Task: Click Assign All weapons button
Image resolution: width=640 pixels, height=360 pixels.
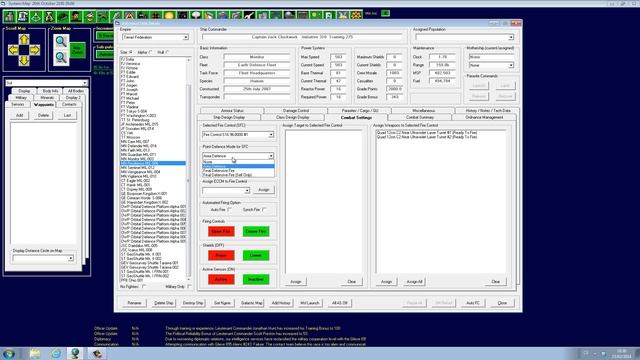Action: click(x=415, y=282)
